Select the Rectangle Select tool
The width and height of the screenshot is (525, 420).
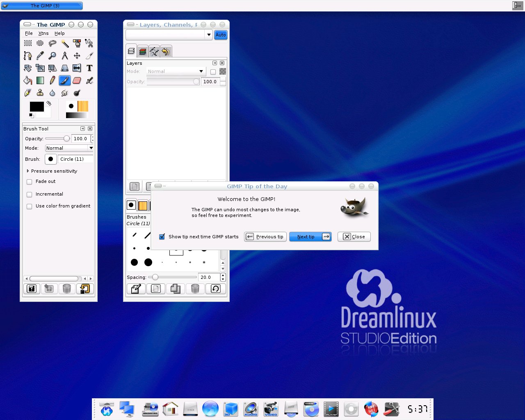click(x=28, y=43)
